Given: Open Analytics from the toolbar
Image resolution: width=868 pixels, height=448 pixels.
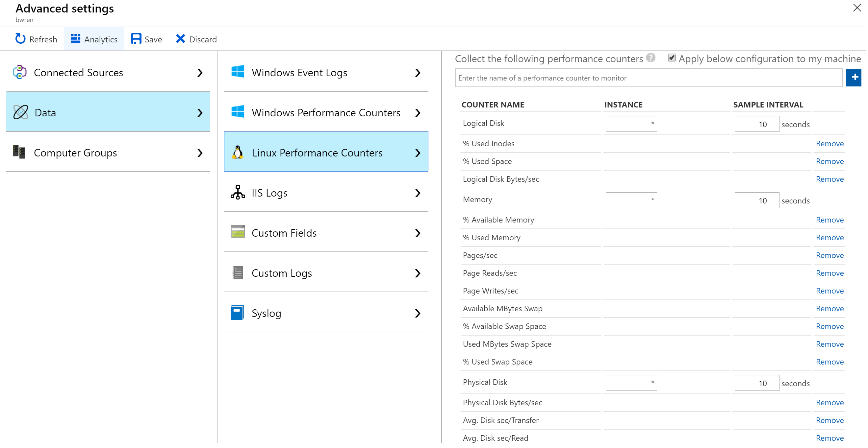Looking at the screenshot, I should (94, 39).
